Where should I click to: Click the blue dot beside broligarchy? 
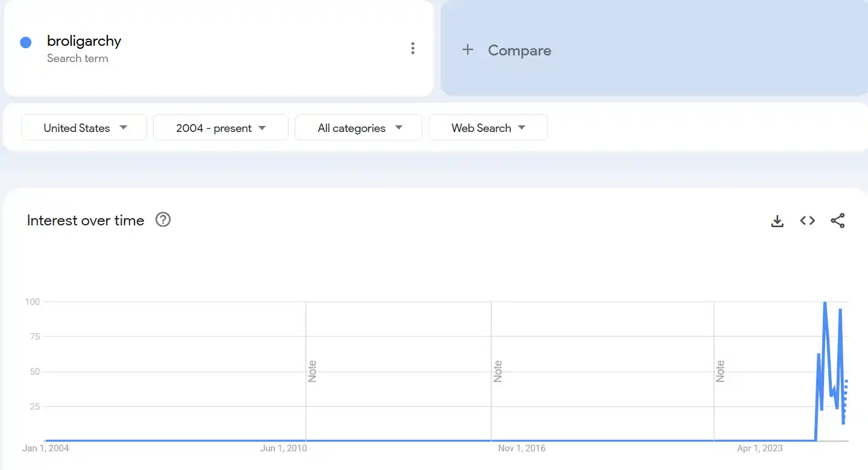(26, 42)
